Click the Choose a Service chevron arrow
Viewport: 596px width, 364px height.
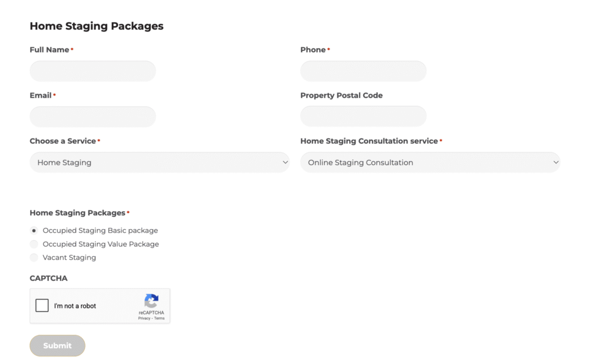(285, 162)
